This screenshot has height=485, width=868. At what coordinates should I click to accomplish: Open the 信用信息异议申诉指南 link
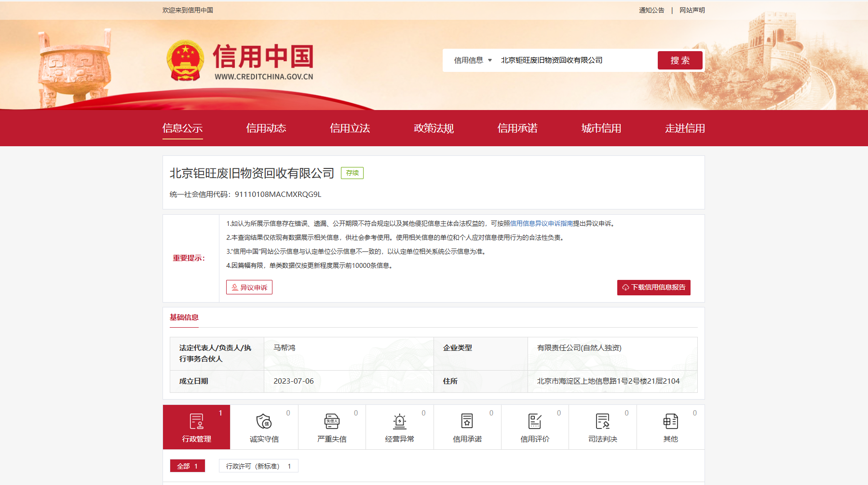tap(542, 223)
